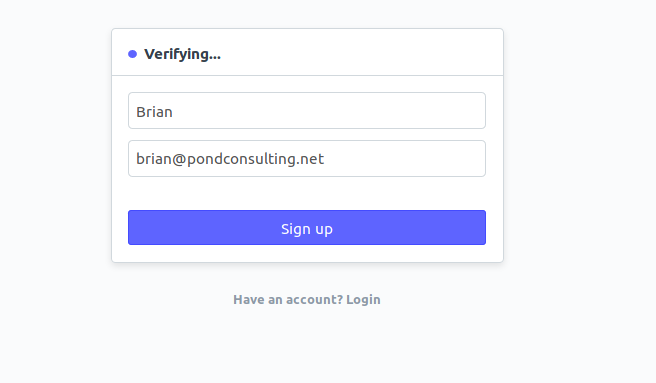Click the pondconsulting.net domain text
Image resolution: width=656 pixels, height=383 pixels.
[x=255, y=159]
